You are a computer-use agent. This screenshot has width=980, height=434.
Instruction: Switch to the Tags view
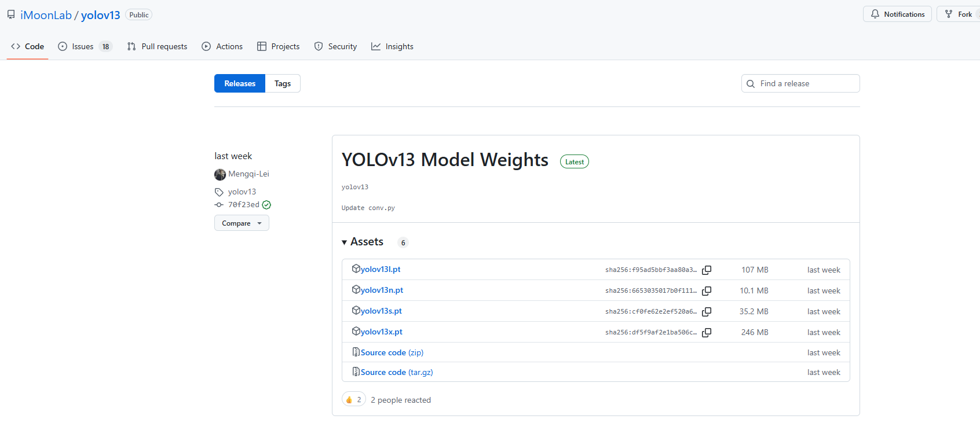tap(283, 83)
